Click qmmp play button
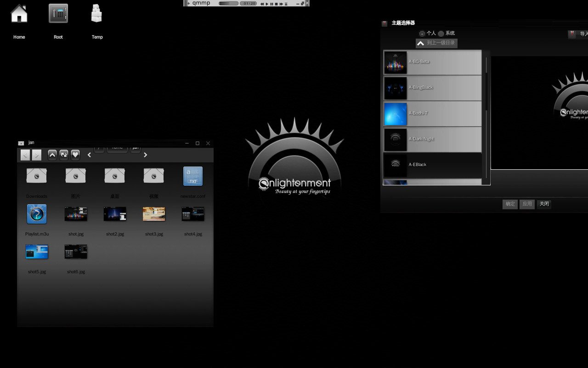This screenshot has height=368, width=588. tap(267, 4)
